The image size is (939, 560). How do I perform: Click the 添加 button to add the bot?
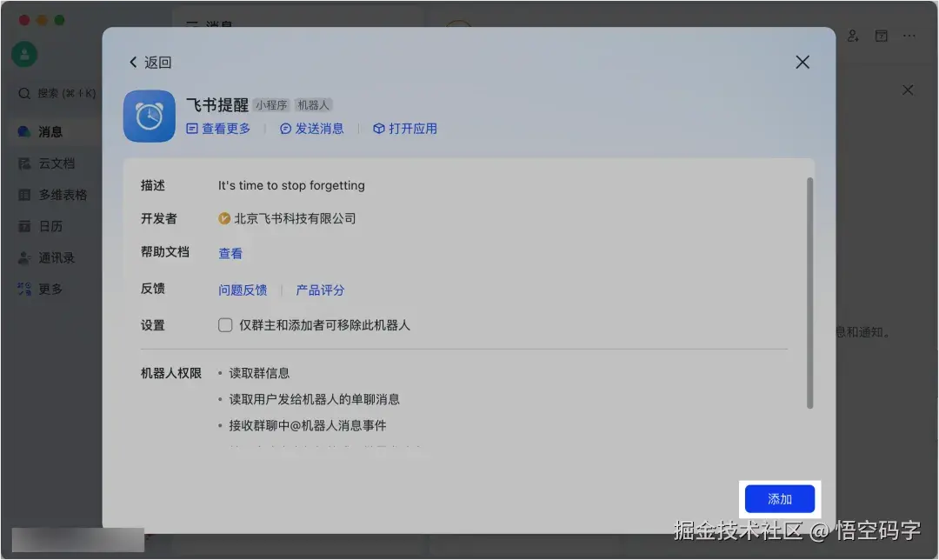[779, 498]
